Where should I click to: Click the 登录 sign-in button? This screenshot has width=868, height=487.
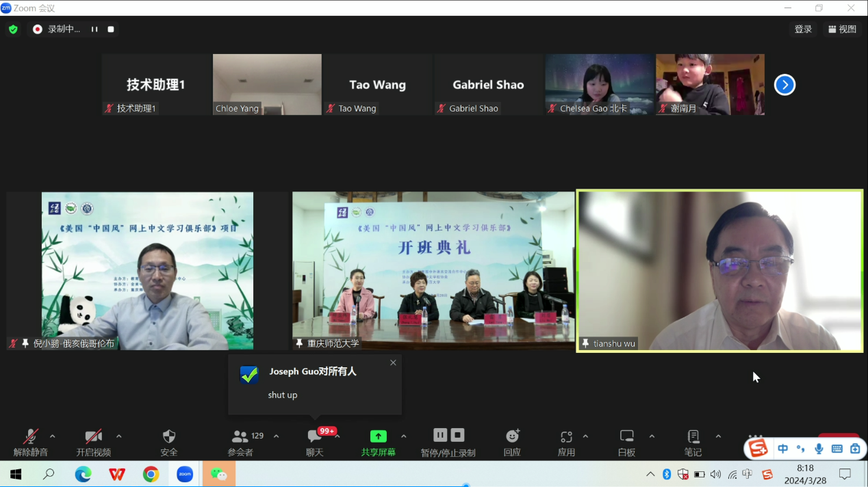click(803, 29)
